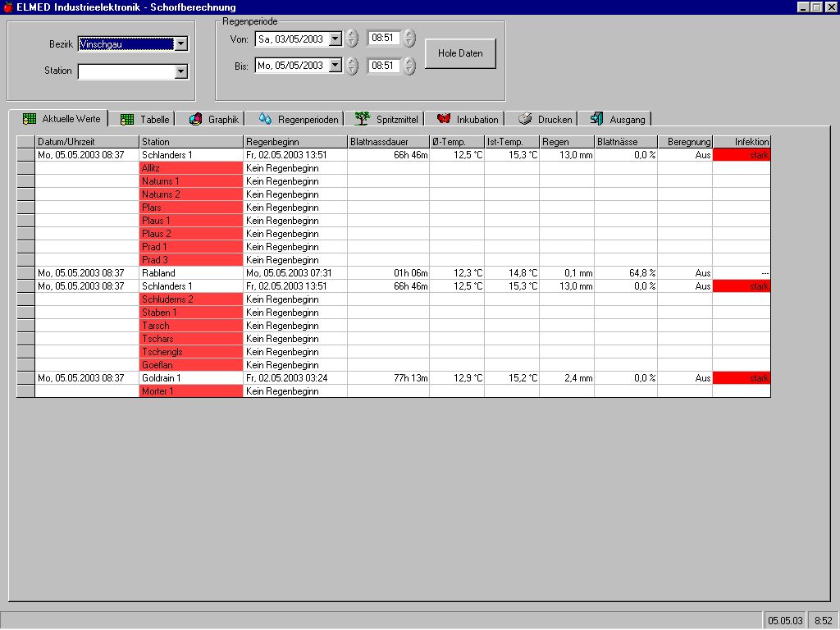Open the Bis date picker dropdown

335,66
